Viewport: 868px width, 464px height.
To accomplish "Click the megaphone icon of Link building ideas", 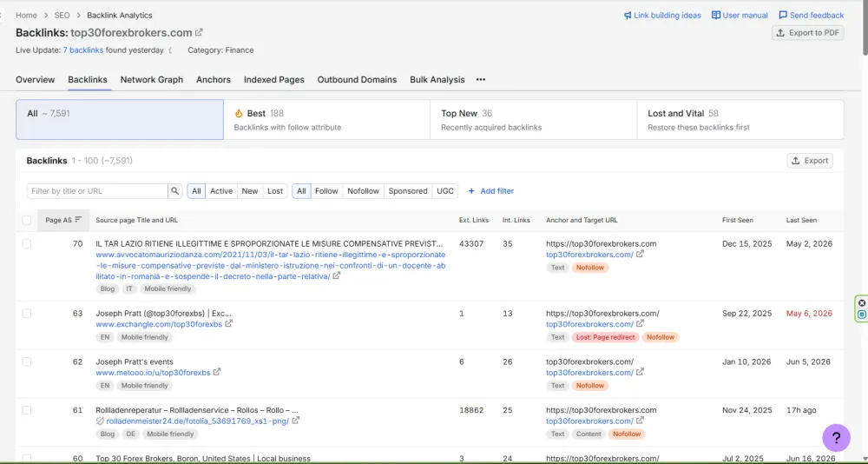I will point(628,16).
